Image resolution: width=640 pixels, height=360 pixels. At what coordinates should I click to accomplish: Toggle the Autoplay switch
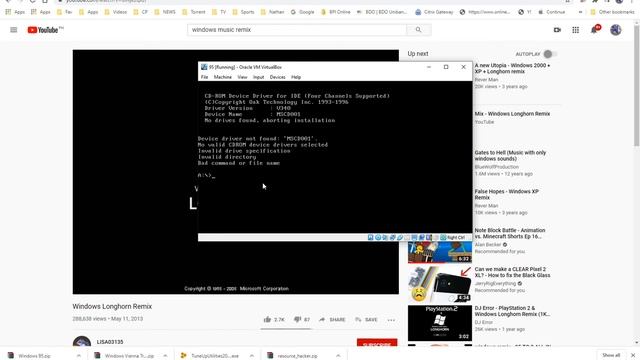tap(549, 54)
